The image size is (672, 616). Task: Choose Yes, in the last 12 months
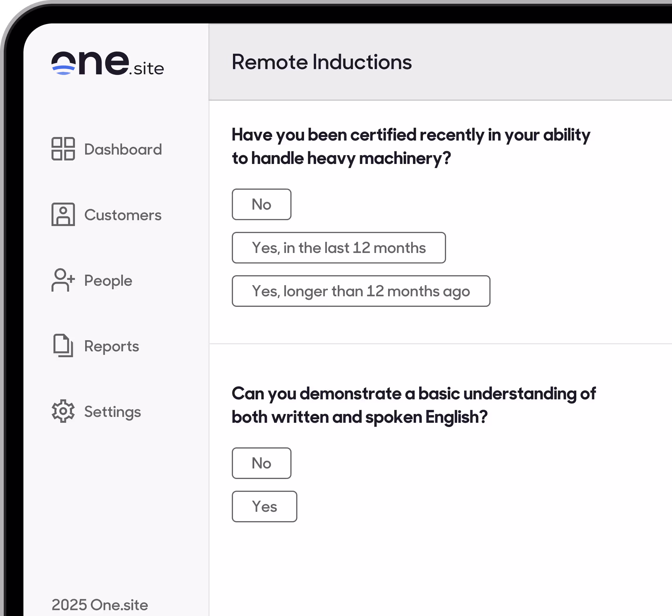click(338, 248)
